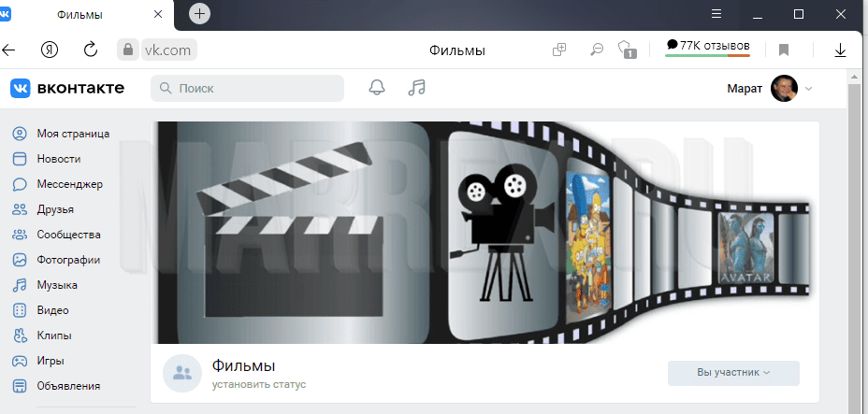
Task: Open Клипы menu item
Action: tap(54, 335)
